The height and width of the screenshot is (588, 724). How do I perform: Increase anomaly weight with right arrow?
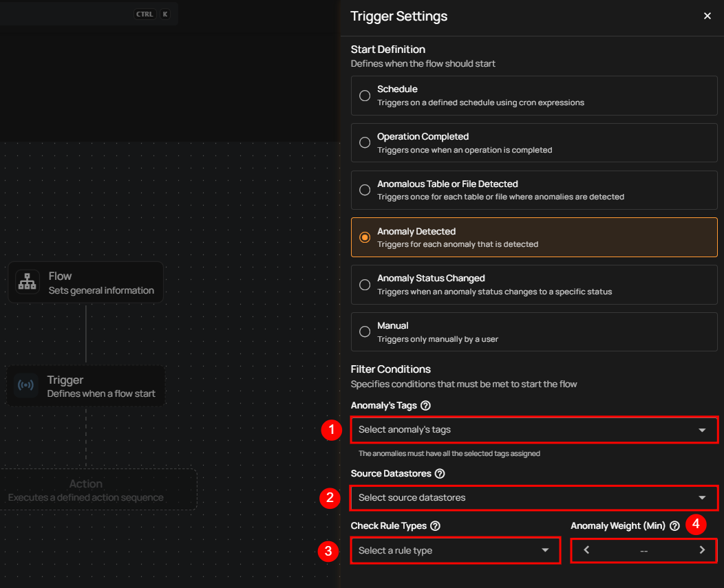(702, 550)
